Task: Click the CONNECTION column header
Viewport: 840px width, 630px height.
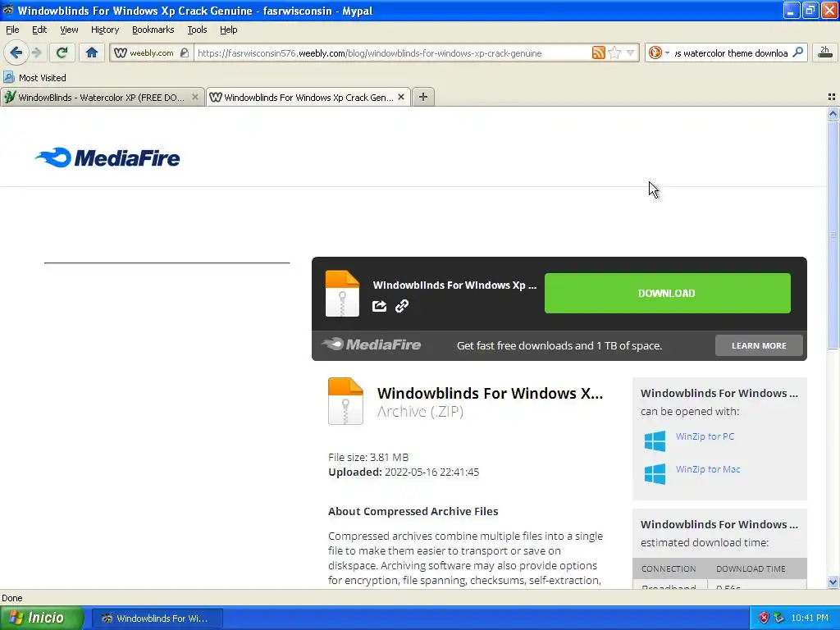Action: point(669,569)
